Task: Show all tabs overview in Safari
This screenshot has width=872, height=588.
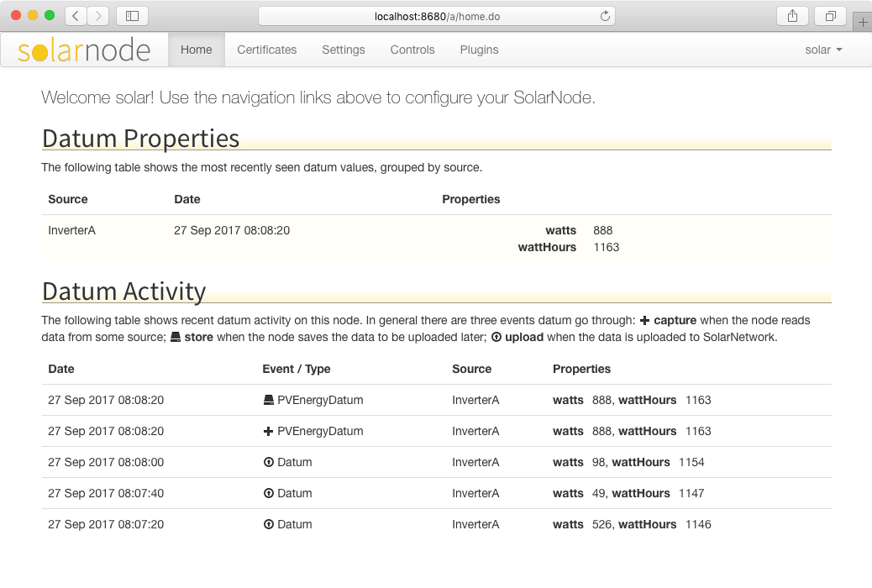Action: [830, 16]
